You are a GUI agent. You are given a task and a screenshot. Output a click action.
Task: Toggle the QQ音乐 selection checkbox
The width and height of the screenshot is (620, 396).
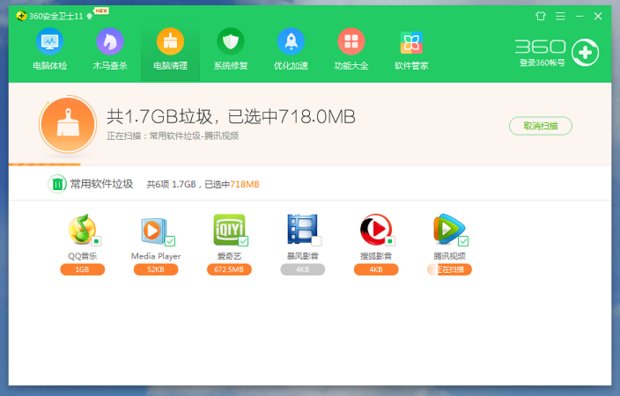click(x=96, y=241)
